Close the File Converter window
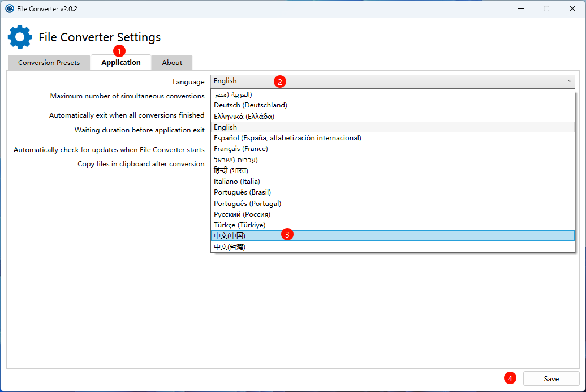The width and height of the screenshot is (586, 392). [x=572, y=8]
